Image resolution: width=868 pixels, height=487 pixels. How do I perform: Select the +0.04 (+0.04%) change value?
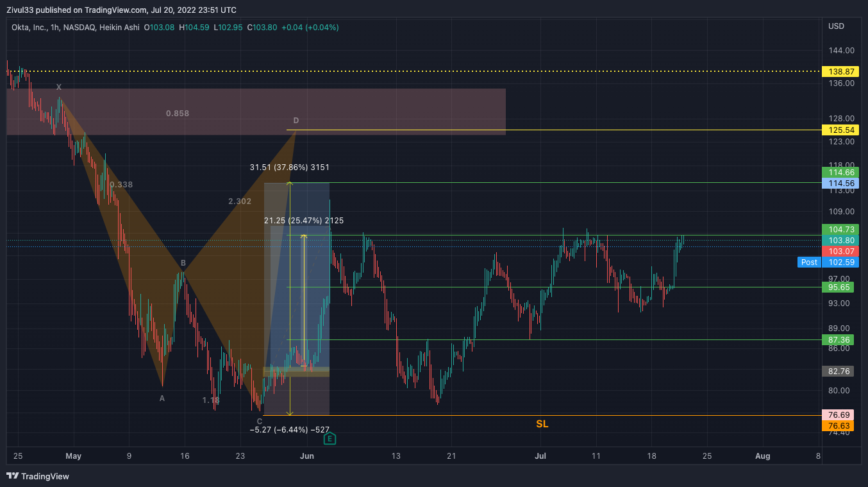pyautogui.click(x=310, y=28)
